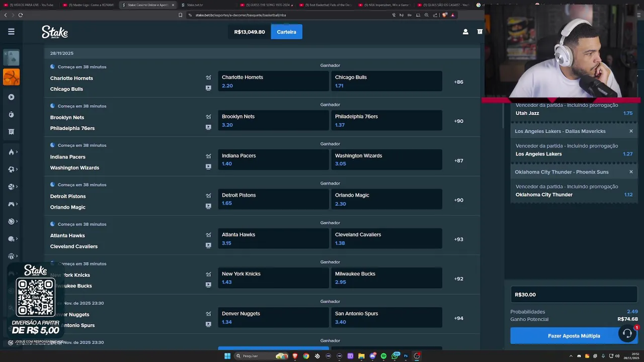
Task: Bet on Orlando Magic at 2.30
Action: pyautogui.click(x=386, y=200)
